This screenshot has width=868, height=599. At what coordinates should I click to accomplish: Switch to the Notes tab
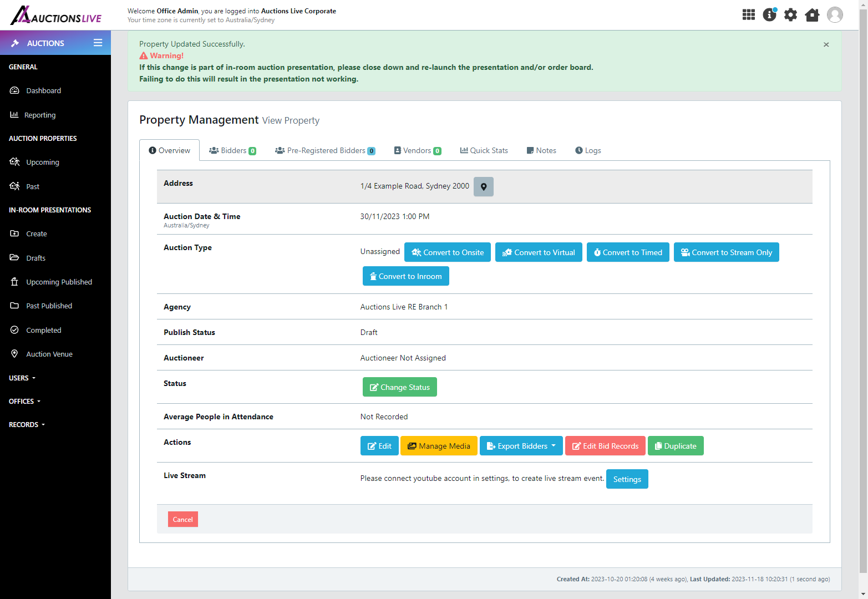pos(541,150)
